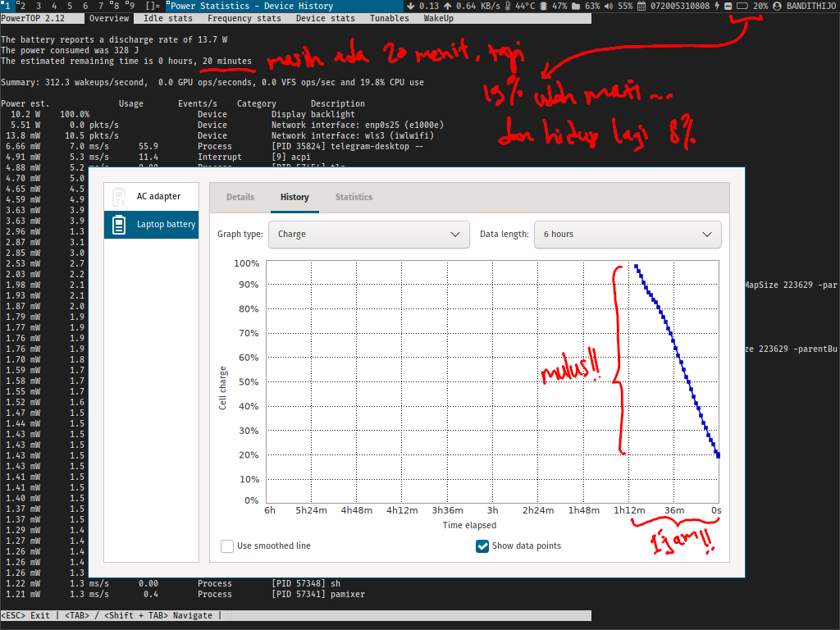Select the Laptop battery icon in sidebar
The width and height of the screenshot is (840, 630).
(x=119, y=225)
